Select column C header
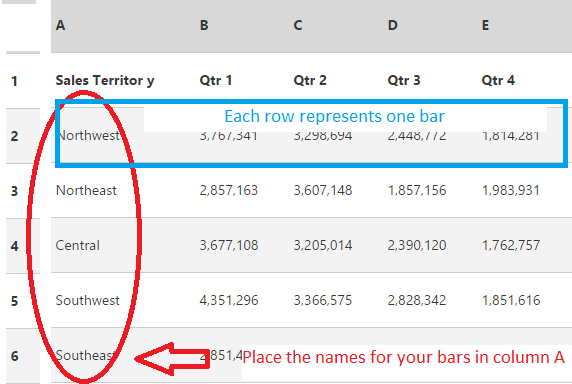 [336, 26]
